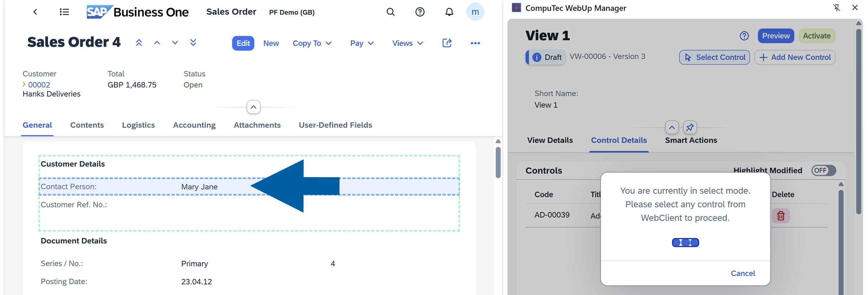868x295 pixels.
Task: Toggle Highlight Modified switch
Action: 824,170
